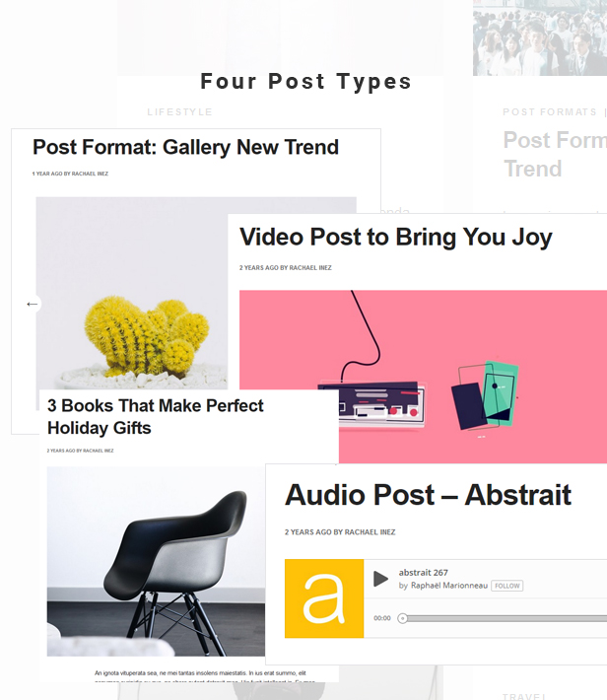Select the POST FORMATS category label

[550, 112]
